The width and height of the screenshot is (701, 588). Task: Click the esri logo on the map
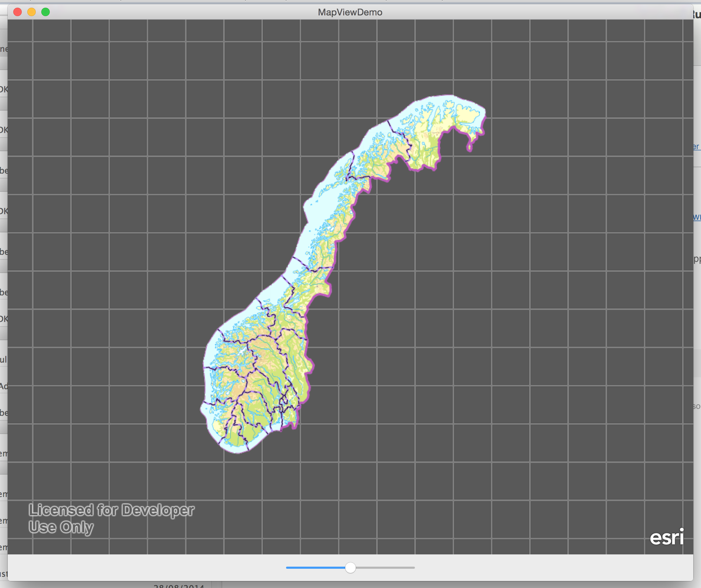pos(667,537)
